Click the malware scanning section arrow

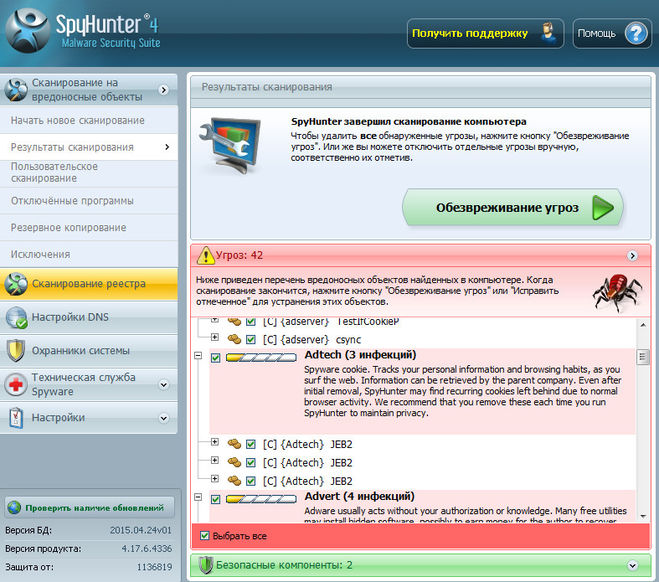164,90
